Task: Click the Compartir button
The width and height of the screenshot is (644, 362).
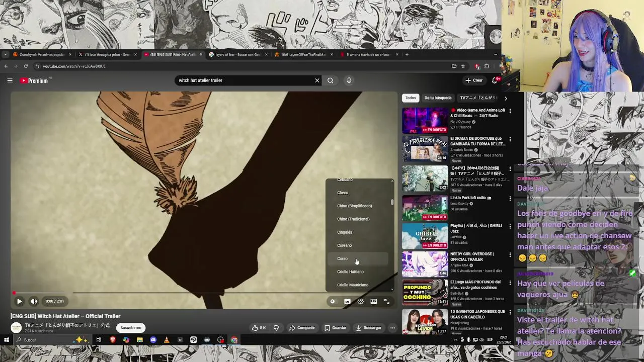Action: point(302,328)
